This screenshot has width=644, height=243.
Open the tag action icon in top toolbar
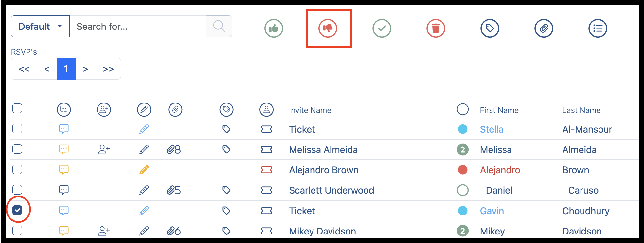[490, 28]
